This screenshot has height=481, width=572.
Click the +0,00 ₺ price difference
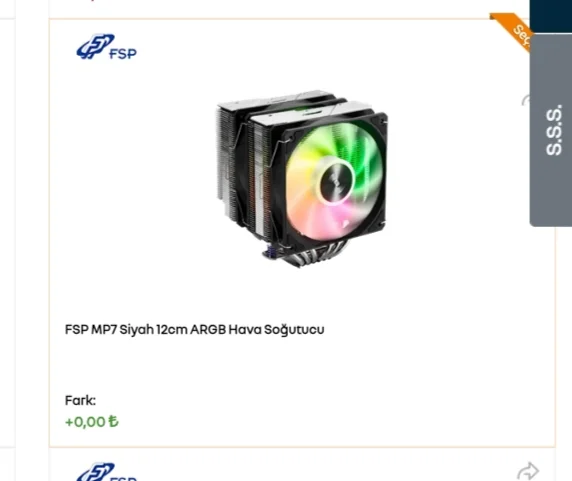(92, 422)
